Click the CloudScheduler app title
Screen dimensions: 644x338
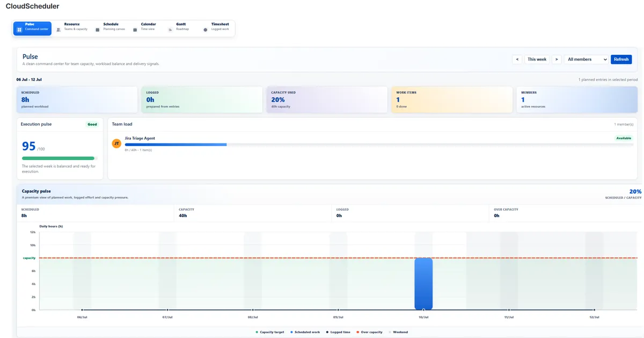click(x=32, y=6)
